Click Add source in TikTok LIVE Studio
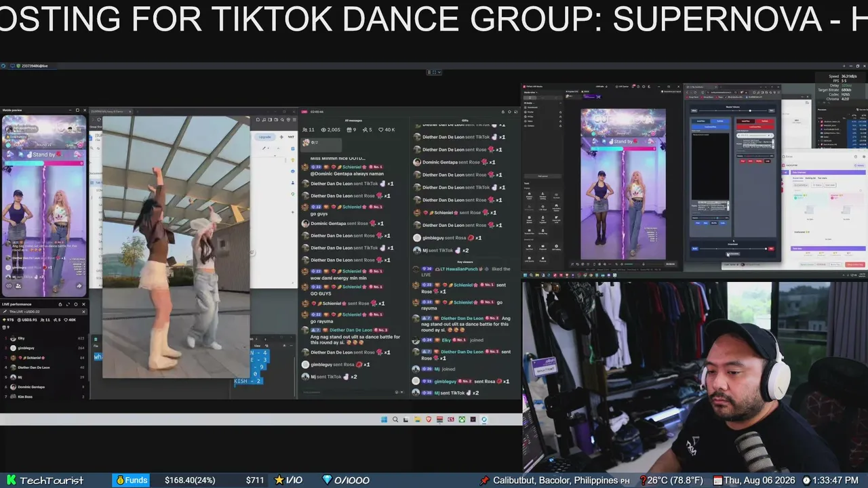The height and width of the screenshot is (488, 868). click(542, 176)
